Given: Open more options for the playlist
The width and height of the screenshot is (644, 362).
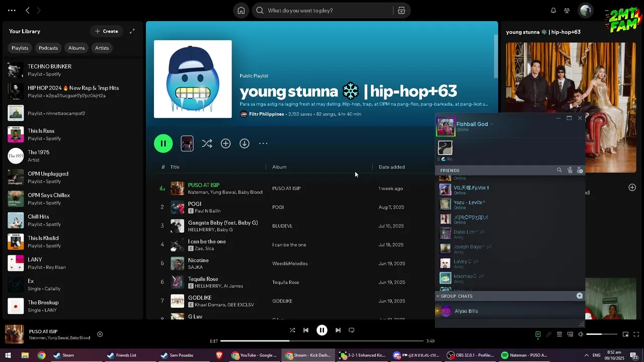Looking at the screenshot, I should click(x=263, y=143).
